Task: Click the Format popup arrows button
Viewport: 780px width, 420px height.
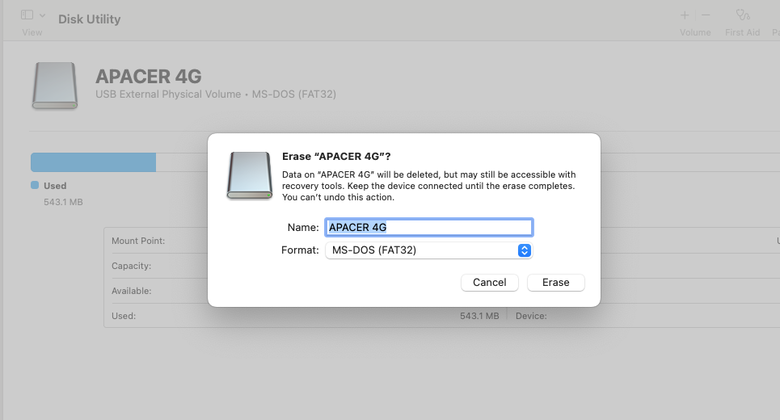Action: click(x=524, y=250)
